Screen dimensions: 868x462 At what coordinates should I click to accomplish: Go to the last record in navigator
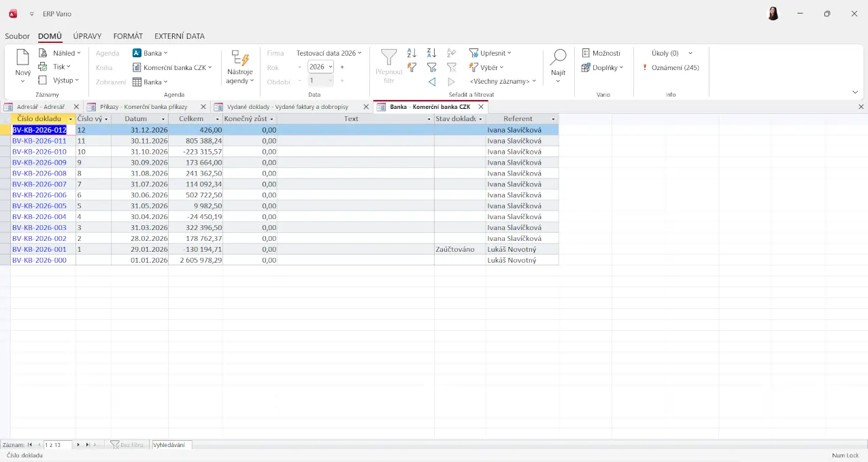(88, 444)
